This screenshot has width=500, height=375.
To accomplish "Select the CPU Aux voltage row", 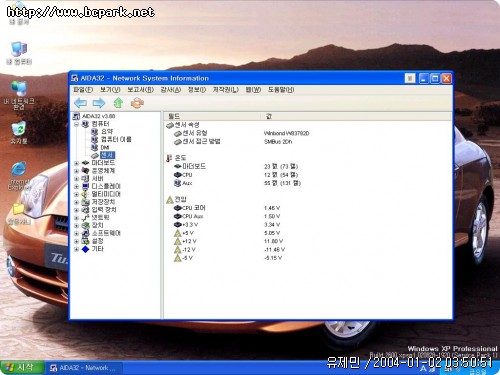I will click(x=193, y=216).
